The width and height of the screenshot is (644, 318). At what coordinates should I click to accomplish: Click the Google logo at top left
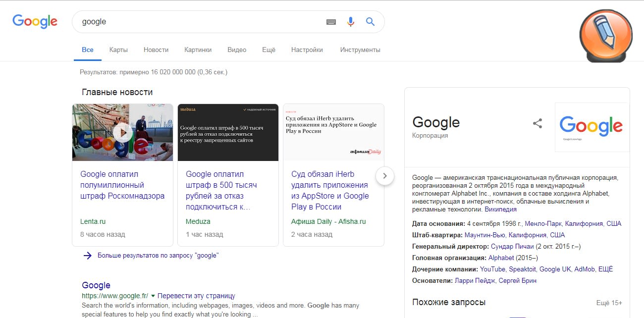(x=35, y=21)
